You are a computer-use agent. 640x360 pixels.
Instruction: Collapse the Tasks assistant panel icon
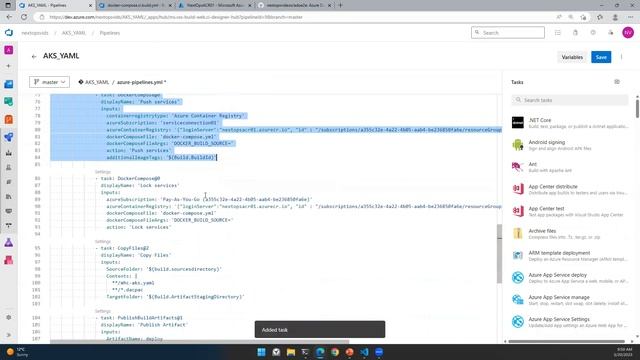[617, 82]
